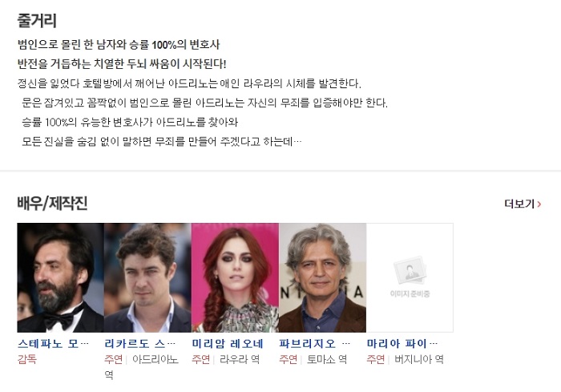Click the 버지니아 역 role text

pos(419,359)
